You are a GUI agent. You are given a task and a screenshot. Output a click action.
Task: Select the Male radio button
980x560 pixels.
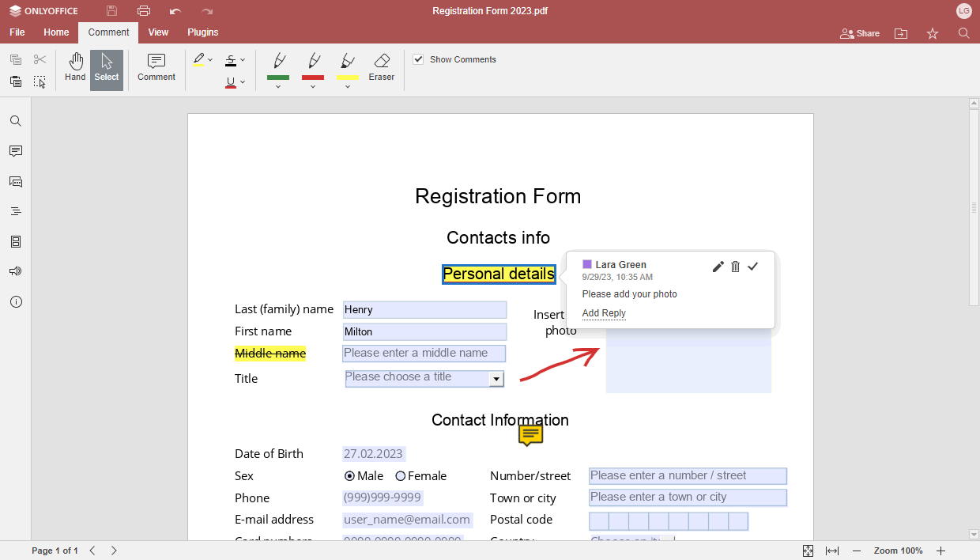[349, 475]
